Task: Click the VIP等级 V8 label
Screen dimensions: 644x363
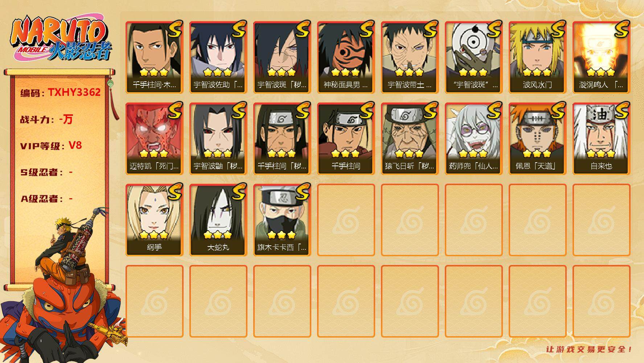Action: click(x=51, y=146)
